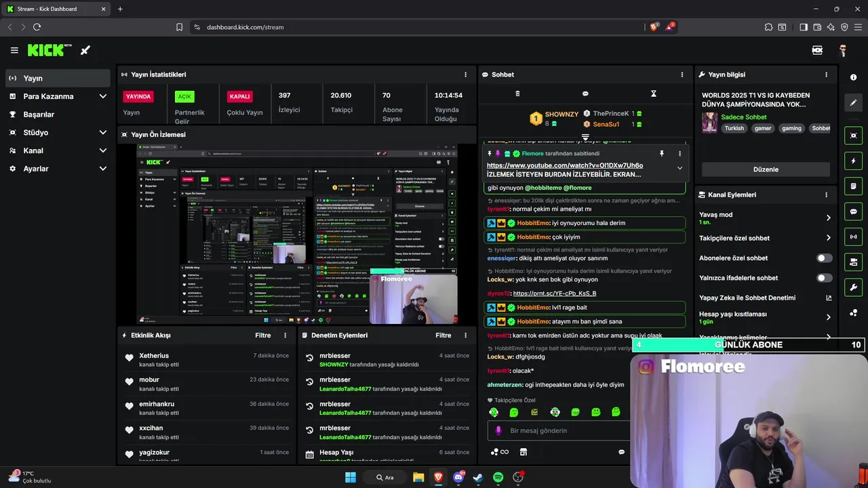Click the chat bubble icon in right sidebar

coord(853,211)
